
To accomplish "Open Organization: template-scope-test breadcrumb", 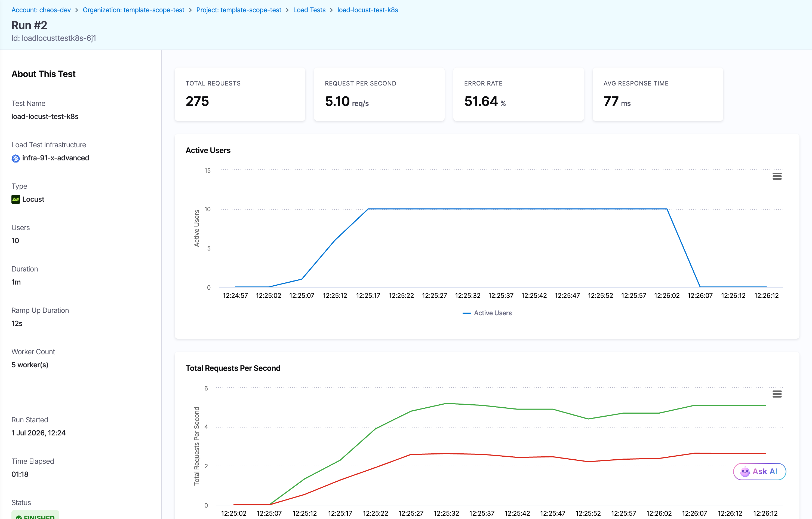I will point(134,10).
